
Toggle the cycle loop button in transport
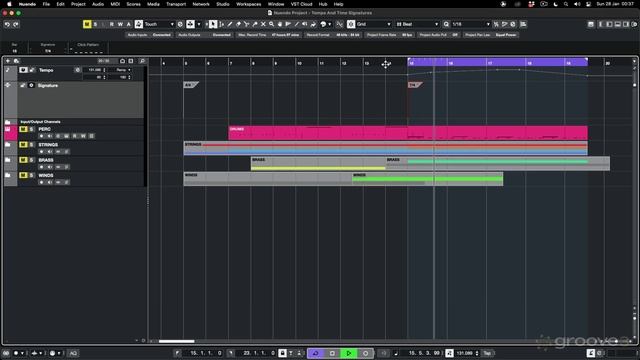(x=316, y=353)
